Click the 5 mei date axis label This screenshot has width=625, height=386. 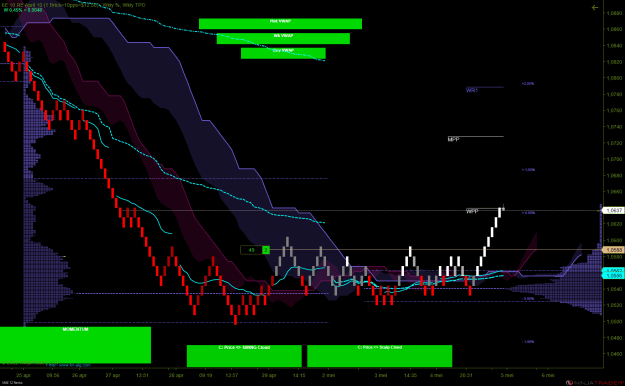pos(507,375)
